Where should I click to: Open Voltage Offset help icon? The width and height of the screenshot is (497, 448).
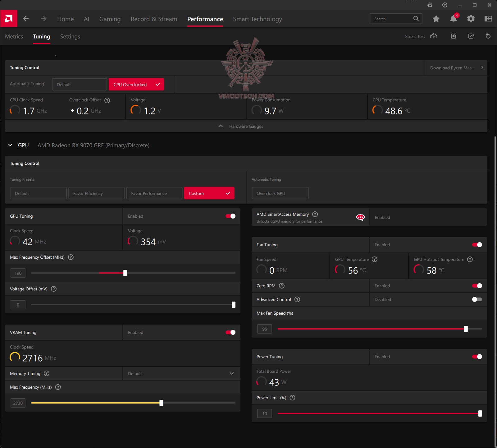54,289
